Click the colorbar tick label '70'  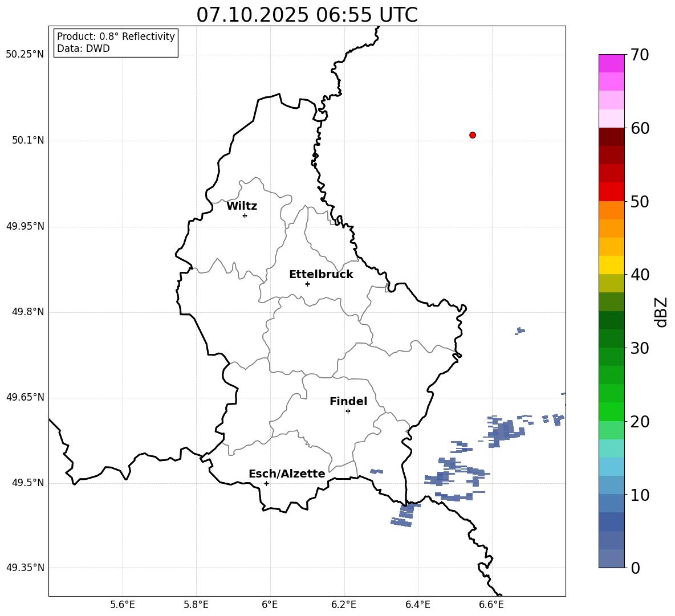640,55
